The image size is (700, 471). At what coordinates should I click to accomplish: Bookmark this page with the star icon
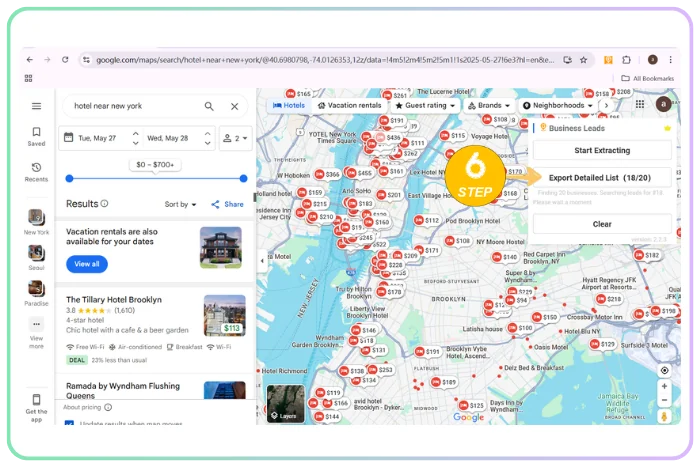coord(583,60)
